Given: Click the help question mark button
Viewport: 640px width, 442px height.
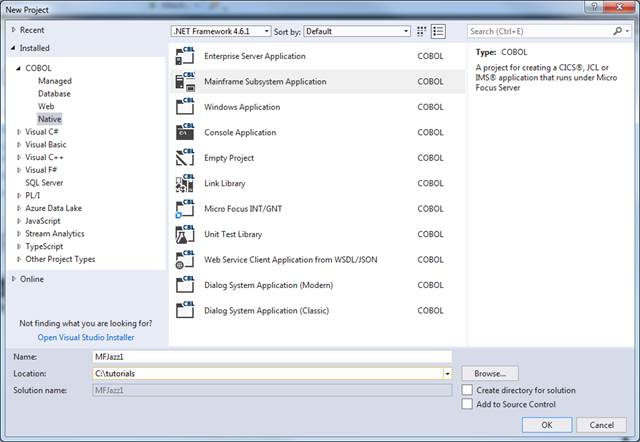Looking at the screenshot, I should tap(594, 7).
